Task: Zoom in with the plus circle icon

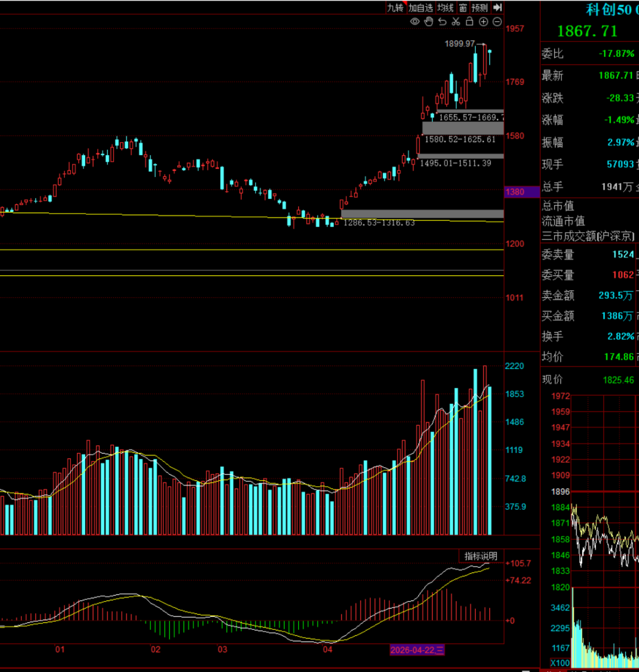Action: 483,21
